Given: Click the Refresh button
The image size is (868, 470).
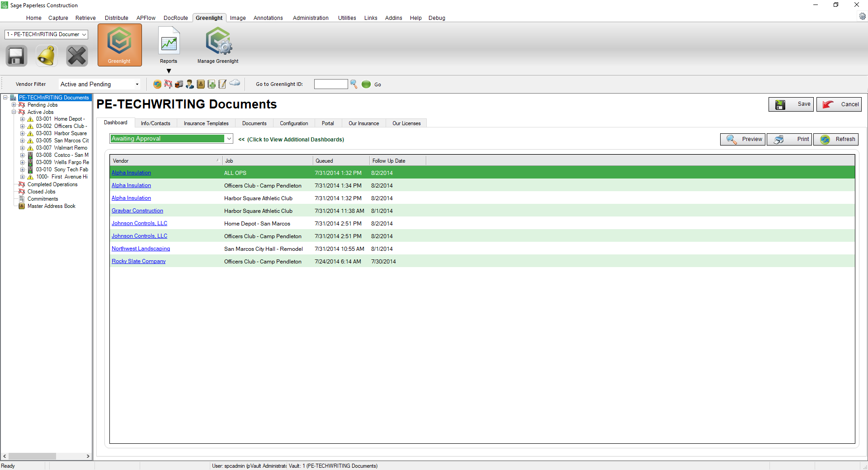Looking at the screenshot, I should [x=836, y=139].
